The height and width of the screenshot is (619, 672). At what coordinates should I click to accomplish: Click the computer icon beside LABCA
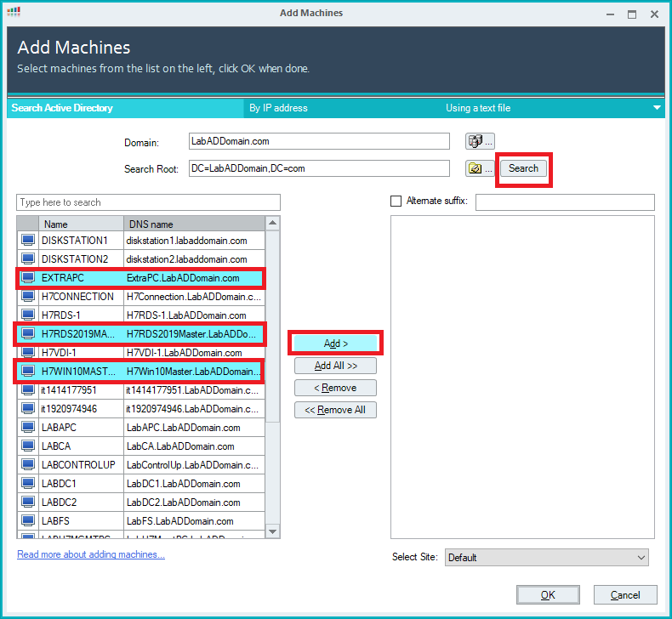pos(28,446)
